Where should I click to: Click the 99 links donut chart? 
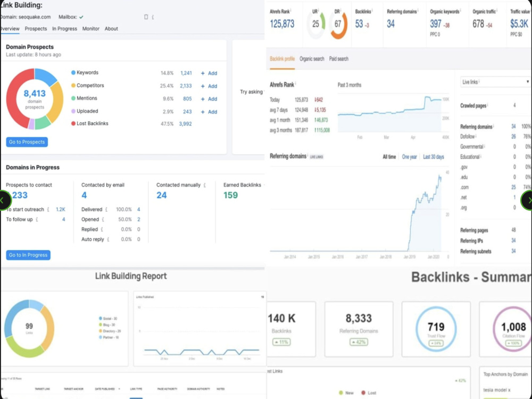click(x=29, y=328)
